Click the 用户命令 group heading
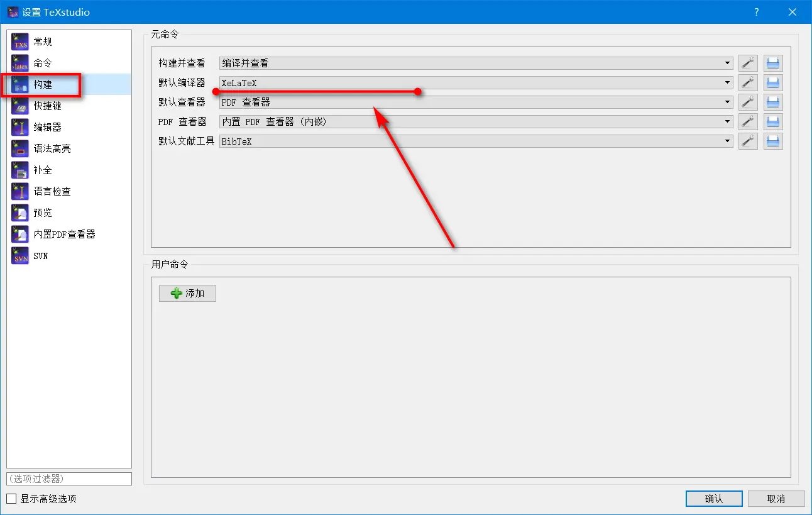The height and width of the screenshot is (515, 812). tap(170, 264)
